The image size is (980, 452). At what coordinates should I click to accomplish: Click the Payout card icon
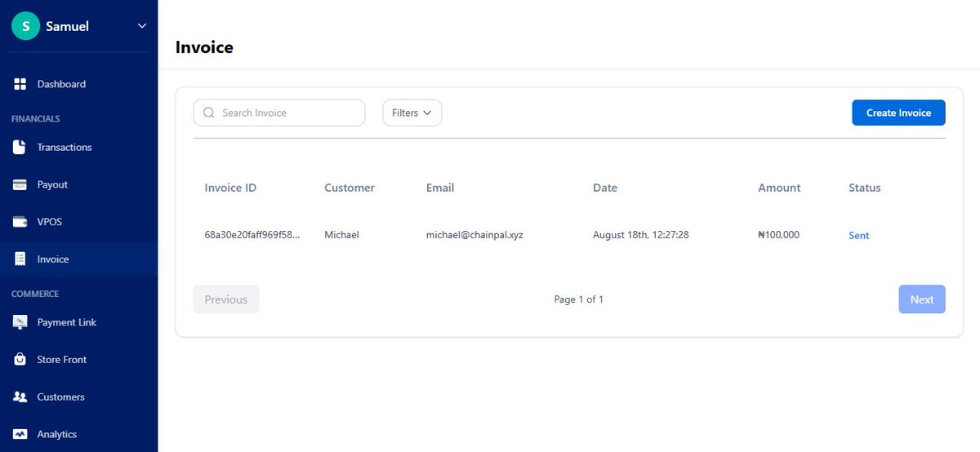(20, 185)
